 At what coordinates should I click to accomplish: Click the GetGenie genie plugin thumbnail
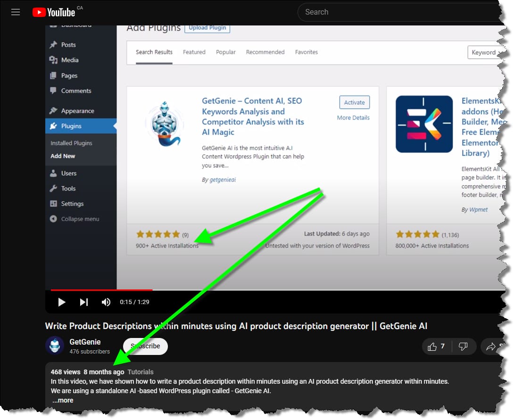point(165,124)
